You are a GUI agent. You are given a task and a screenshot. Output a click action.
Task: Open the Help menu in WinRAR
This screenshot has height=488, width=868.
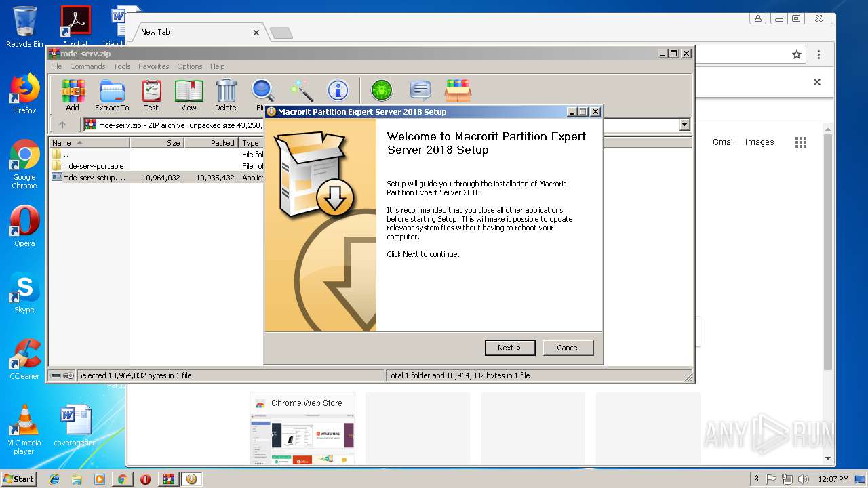pos(217,66)
